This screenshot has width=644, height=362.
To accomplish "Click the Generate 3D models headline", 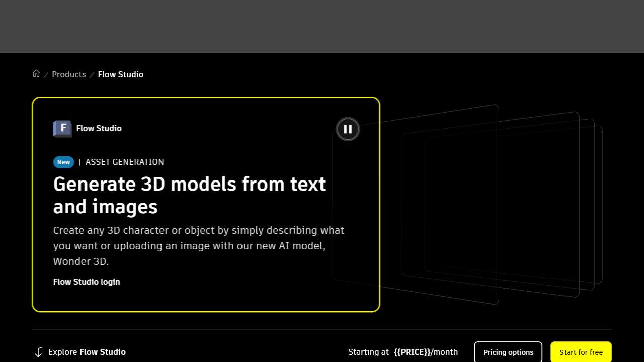I will click(x=189, y=195).
